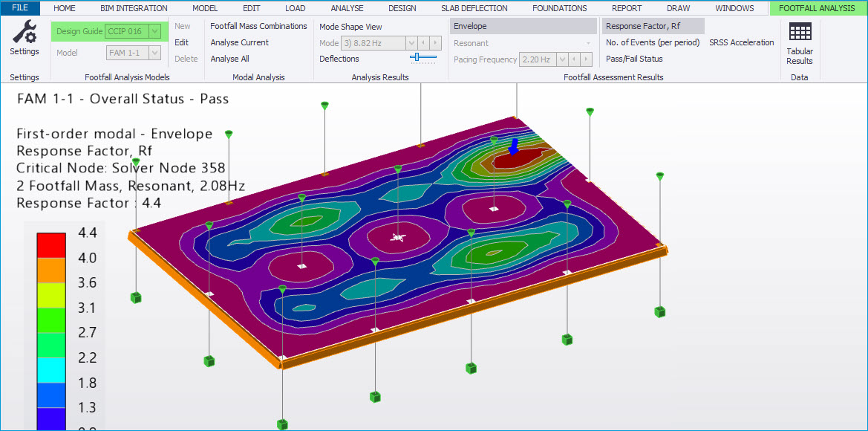Show SRSS Acceleration results

pos(741,42)
